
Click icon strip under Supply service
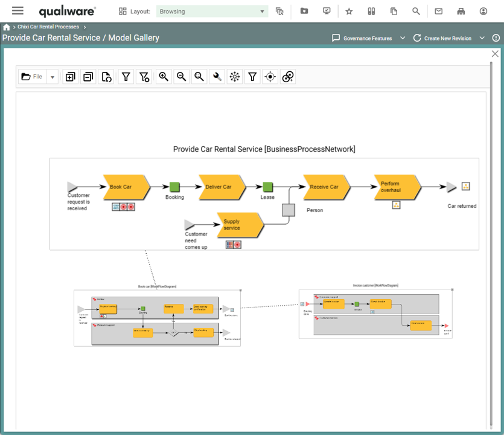[234, 245]
